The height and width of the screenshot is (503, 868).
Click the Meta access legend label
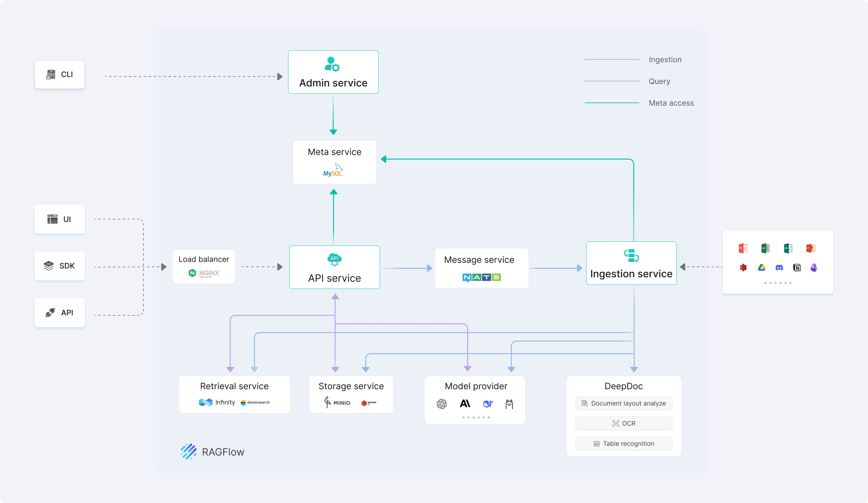[x=671, y=103]
